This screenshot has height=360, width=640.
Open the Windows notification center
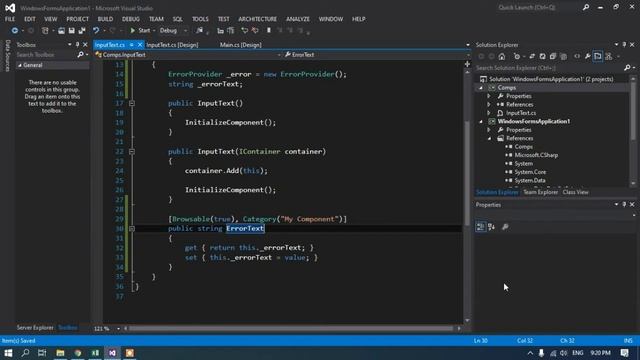coord(624,353)
